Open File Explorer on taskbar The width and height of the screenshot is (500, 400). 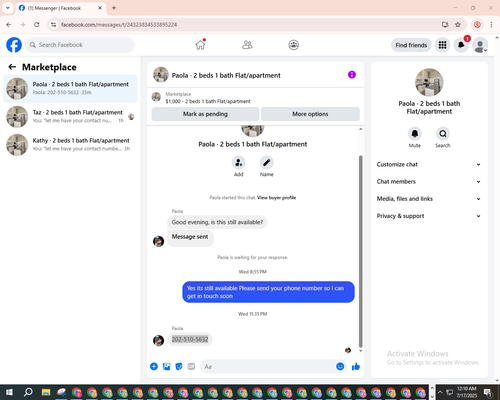(x=46, y=392)
